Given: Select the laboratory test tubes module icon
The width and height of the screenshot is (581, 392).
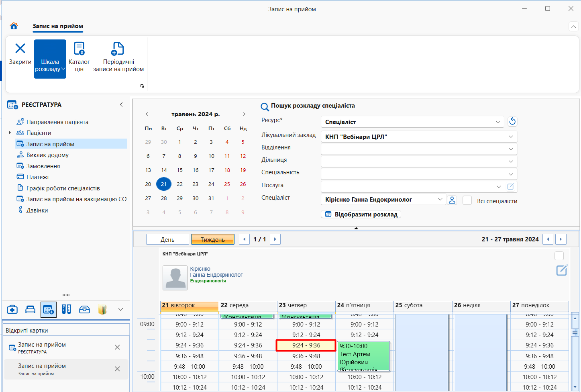Looking at the screenshot, I should click(x=66, y=309).
